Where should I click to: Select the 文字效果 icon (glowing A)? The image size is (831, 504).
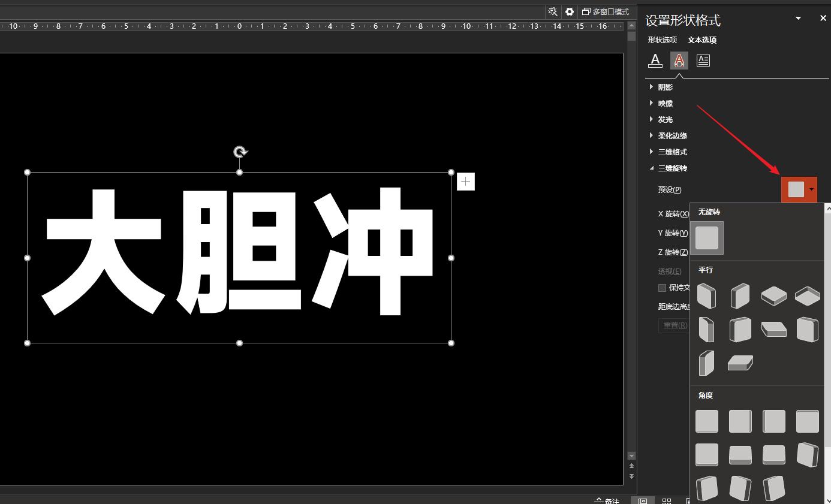click(679, 60)
